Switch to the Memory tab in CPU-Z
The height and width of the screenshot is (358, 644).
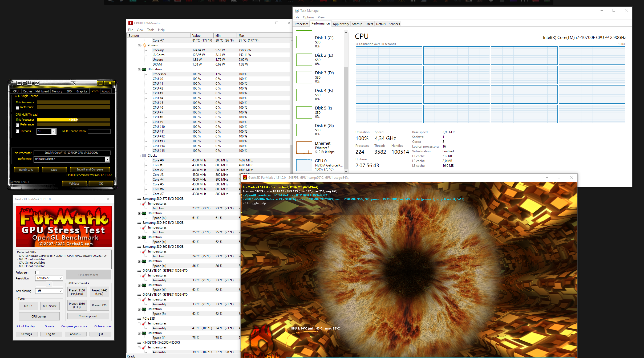click(57, 91)
